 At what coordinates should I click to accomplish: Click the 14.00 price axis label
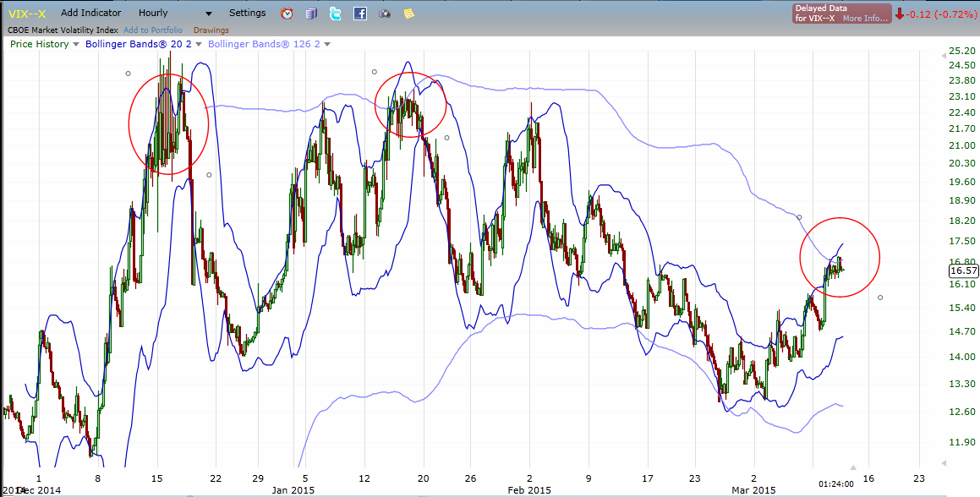click(x=962, y=357)
